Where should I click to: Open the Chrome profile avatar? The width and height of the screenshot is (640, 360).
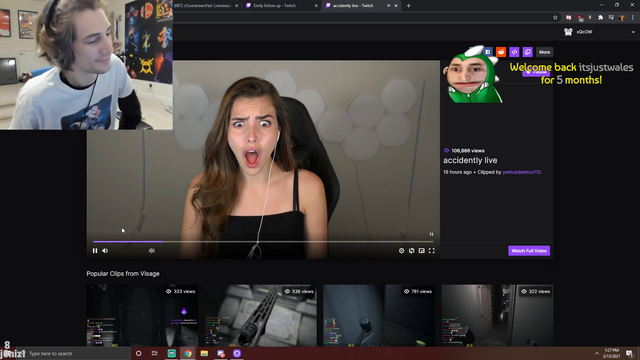(x=622, y=18)
